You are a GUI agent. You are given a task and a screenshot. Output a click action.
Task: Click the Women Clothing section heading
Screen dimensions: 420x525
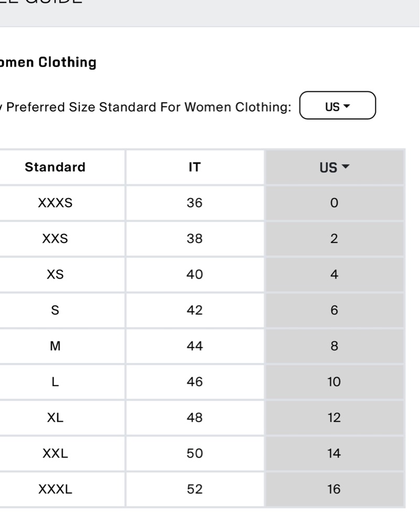pyautogui.click(x=48, y=62)
